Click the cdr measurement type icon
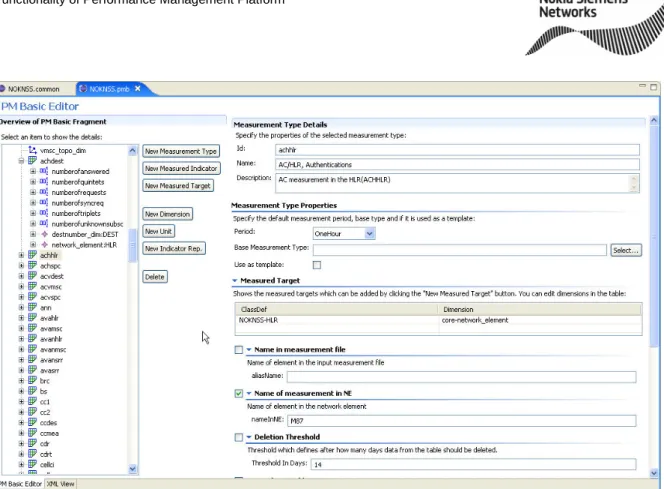Viewport: 664px width, 489px height. click(x=33, y=443)
